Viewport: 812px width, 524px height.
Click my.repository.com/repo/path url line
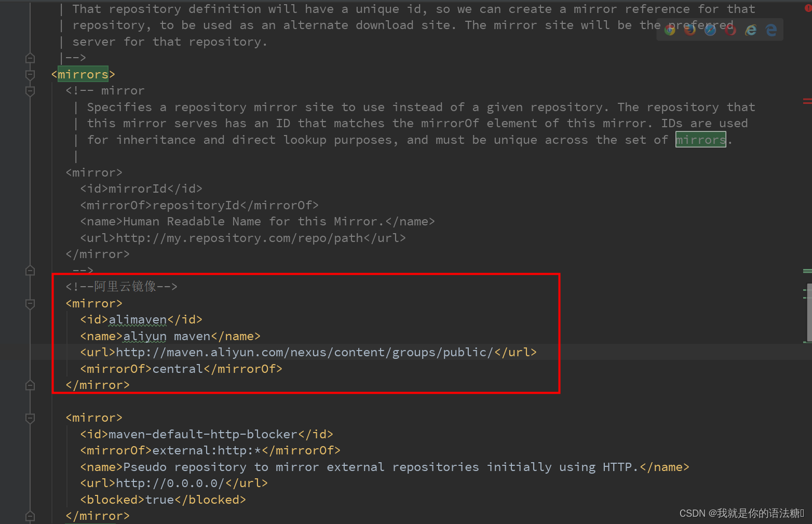[243, 238]
